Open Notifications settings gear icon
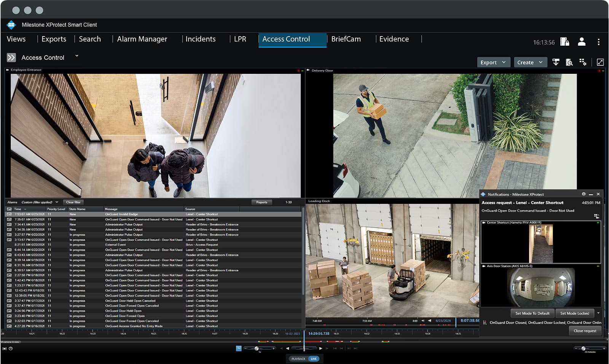This screenshot has width=609, height=364. (583, 194)
